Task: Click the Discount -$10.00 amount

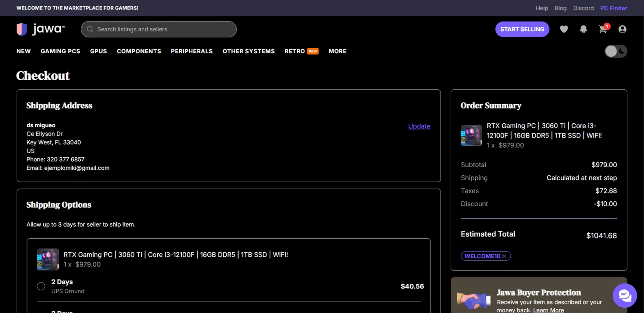Action: pos(605,204)
